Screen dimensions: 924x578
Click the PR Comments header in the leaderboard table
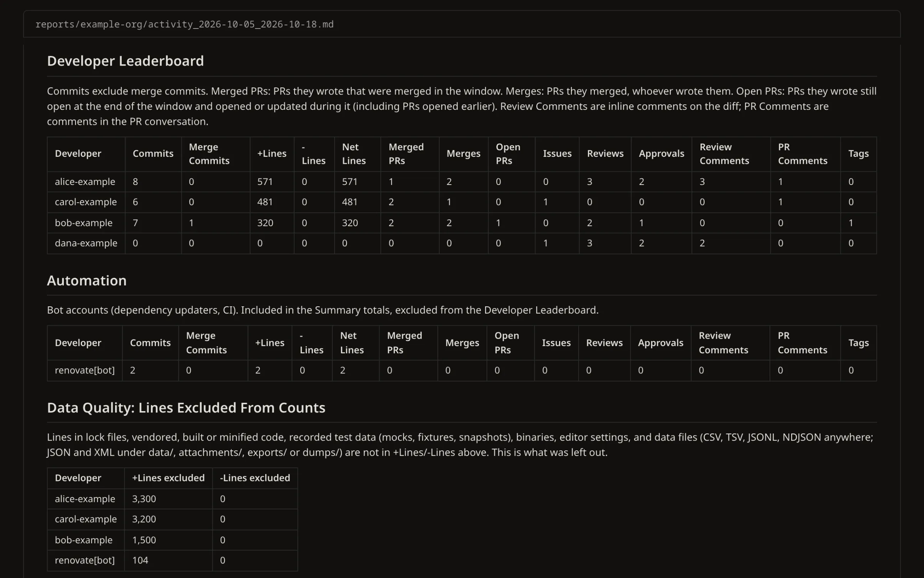(802, 154)
